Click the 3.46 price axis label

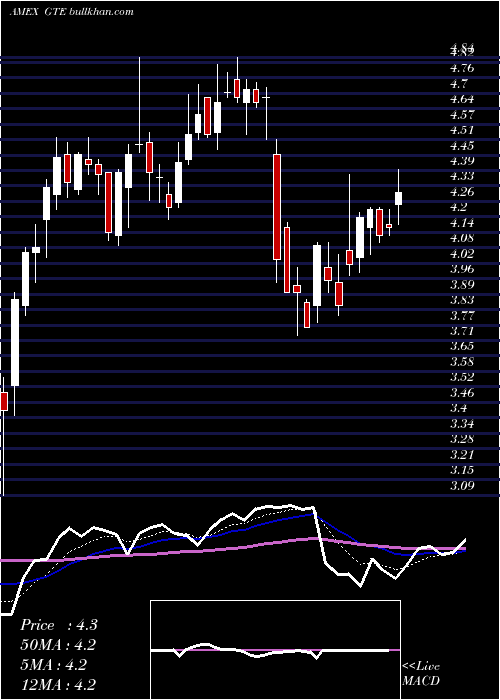tap(464, 393)
